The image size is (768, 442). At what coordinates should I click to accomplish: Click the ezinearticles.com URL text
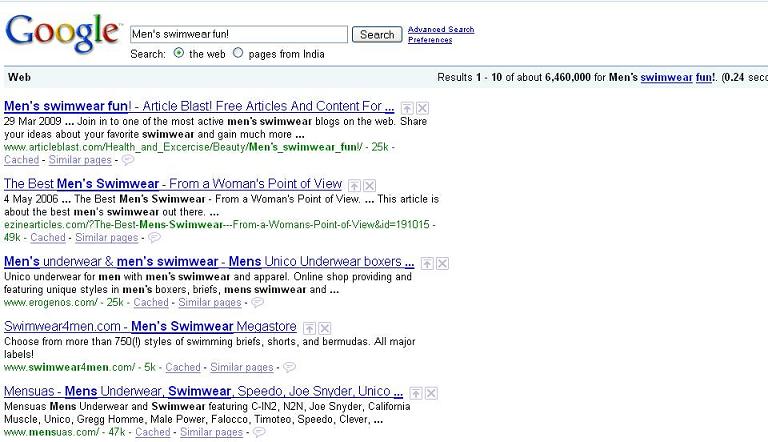(x=217, y=224)
